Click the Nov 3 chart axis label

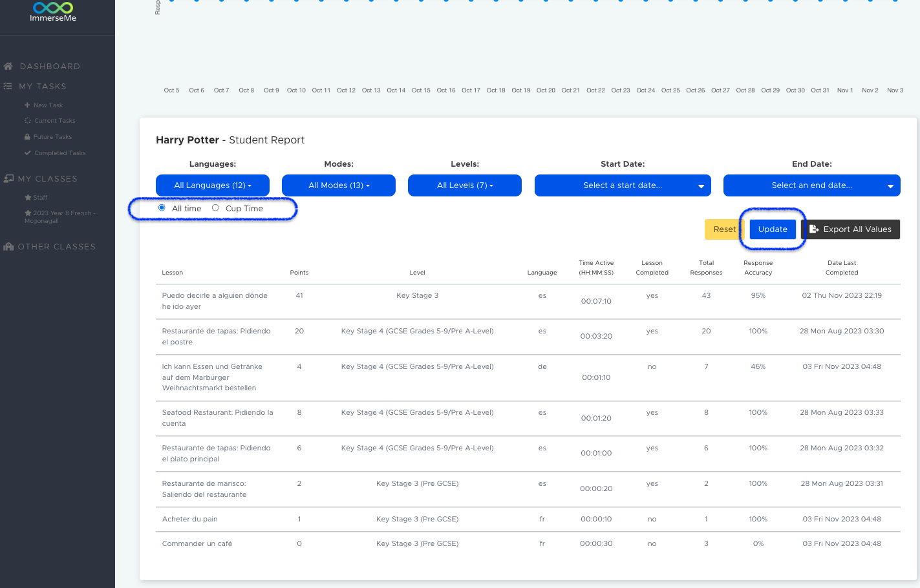(895, 90)
